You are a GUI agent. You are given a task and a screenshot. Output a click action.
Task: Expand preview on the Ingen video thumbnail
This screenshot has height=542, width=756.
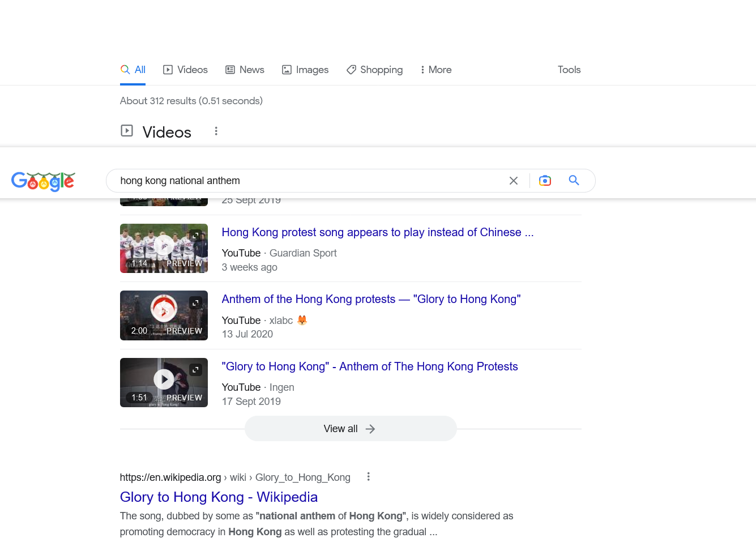(195, 369)
